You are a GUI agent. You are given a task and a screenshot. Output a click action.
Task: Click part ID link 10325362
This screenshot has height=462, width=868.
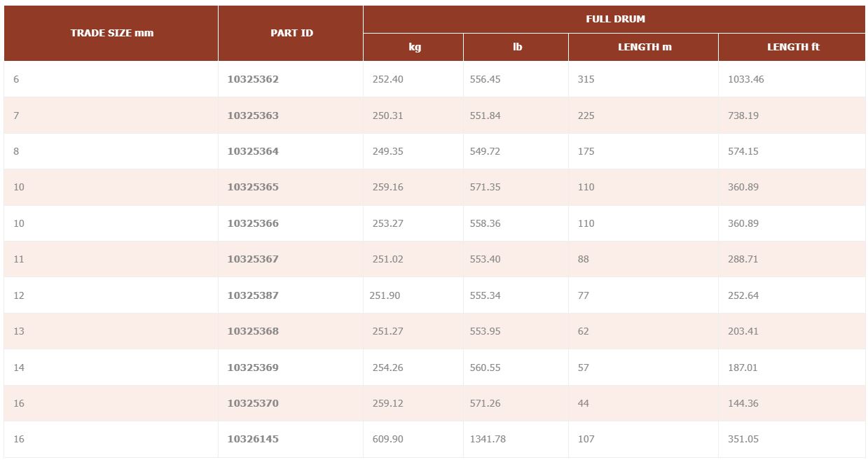(253, 79)
